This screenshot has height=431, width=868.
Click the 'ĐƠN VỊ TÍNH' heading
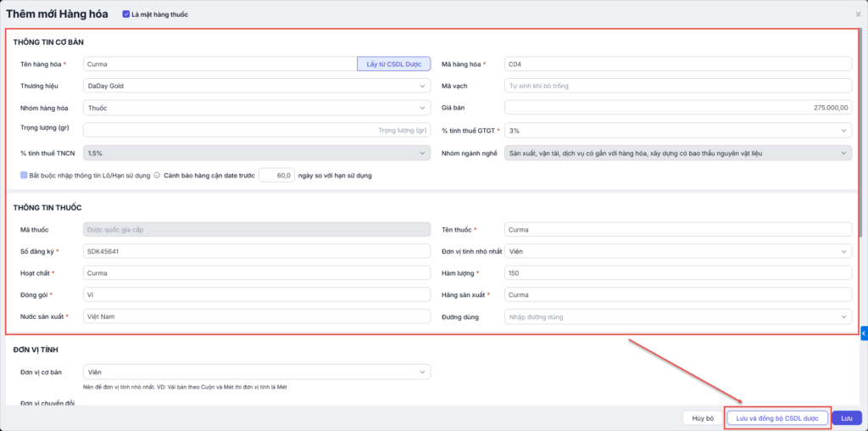pyautogui.click(x=36, y=350)
